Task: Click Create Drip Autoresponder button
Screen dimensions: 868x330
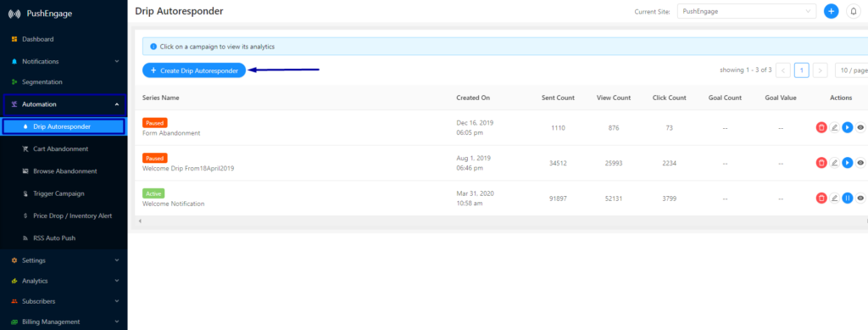Action: [x=194, y=70]
